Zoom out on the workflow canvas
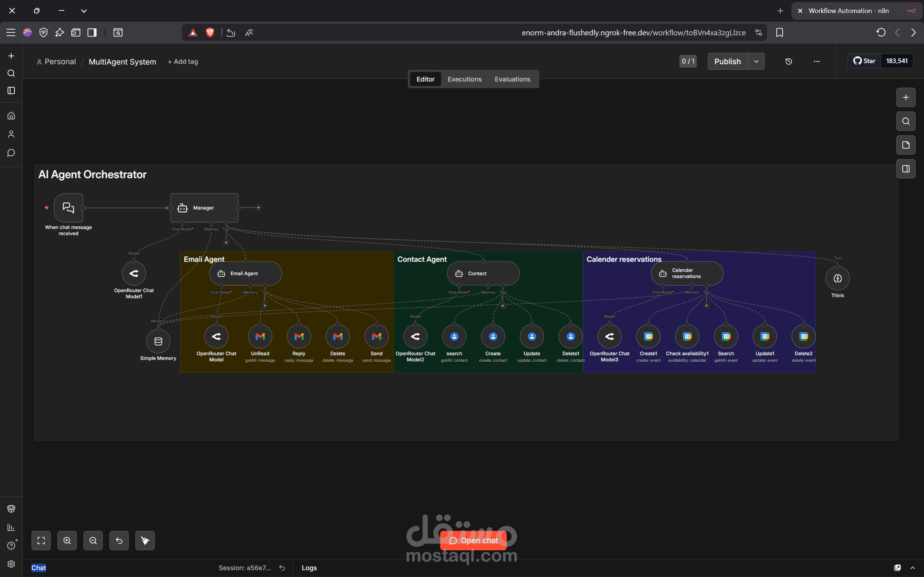 coord(93,540)
